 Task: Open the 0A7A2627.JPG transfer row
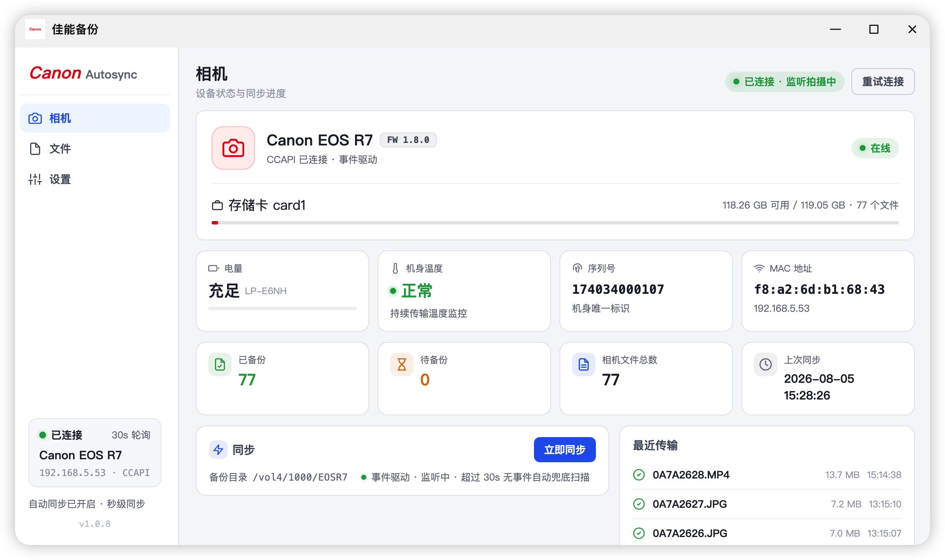(767, 504)
